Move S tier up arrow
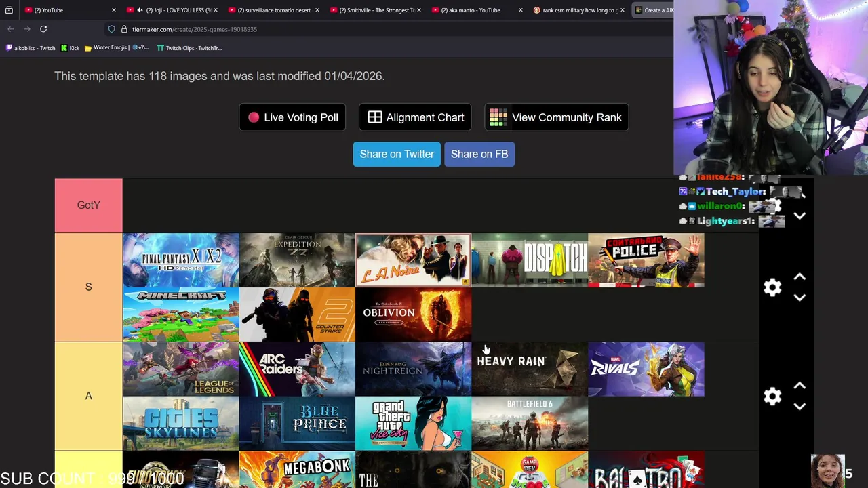The image size is (868, 488). click(x=800, y=277)
